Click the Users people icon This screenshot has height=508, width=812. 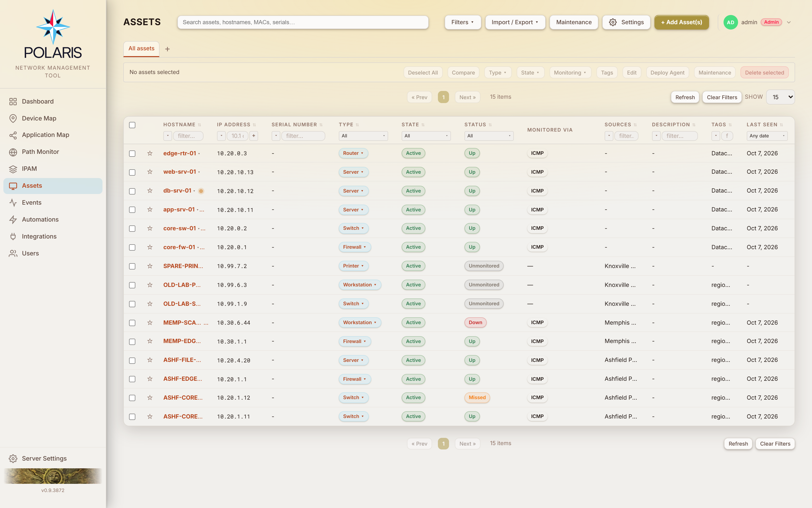(13, 253)
